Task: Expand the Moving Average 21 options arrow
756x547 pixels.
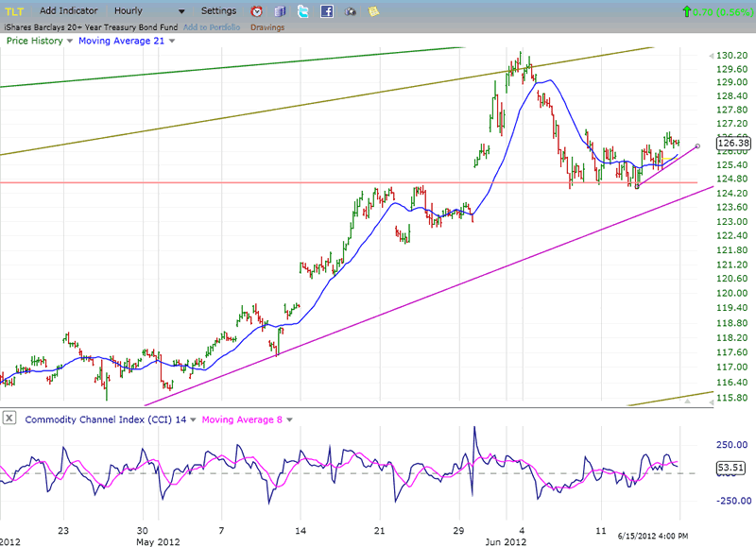Action: (x=171, y=42)
